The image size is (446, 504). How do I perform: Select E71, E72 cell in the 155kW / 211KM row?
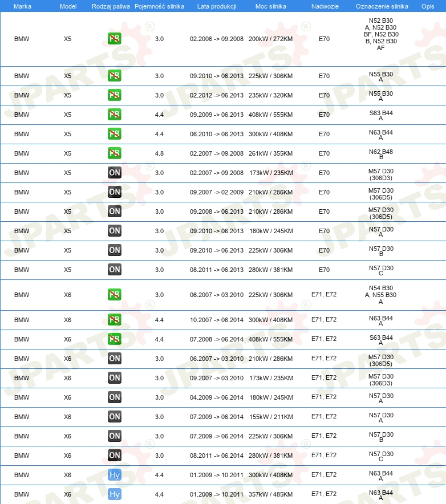click(x=324, y=416)
